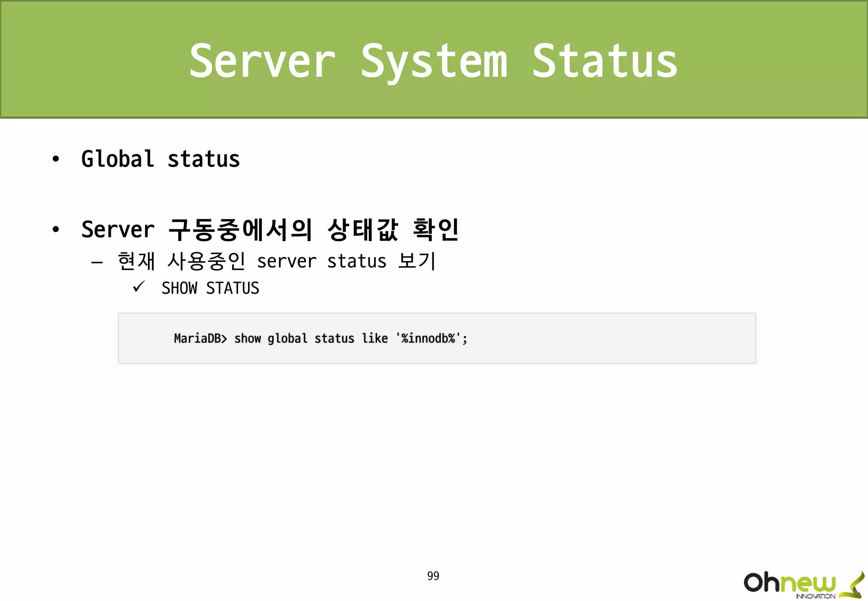Image resolution: width=868 pixels, height=601 pixels.
Task: Click the 현재 사용중인 server status 보기 line
Action: [x=276, y=261]
